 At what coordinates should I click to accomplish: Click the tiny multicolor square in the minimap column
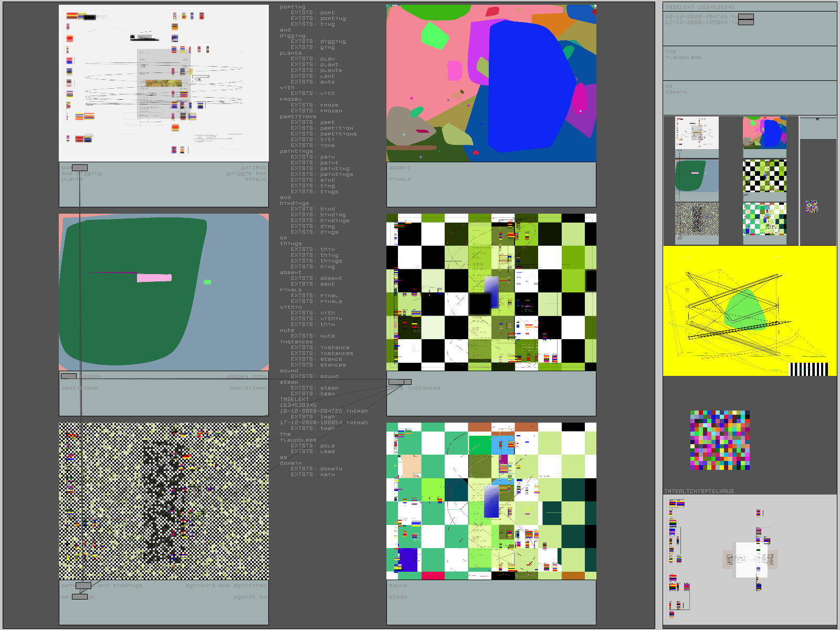(x=812, y=206)
